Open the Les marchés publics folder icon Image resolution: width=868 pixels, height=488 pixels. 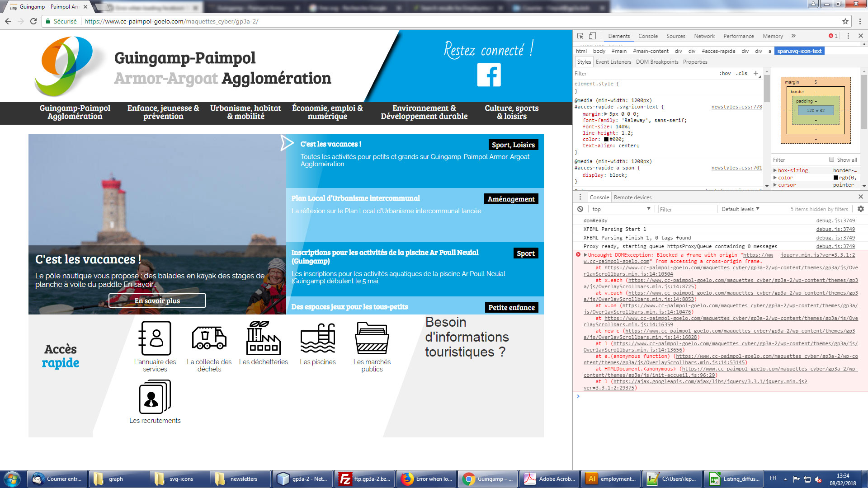(372, 338)
